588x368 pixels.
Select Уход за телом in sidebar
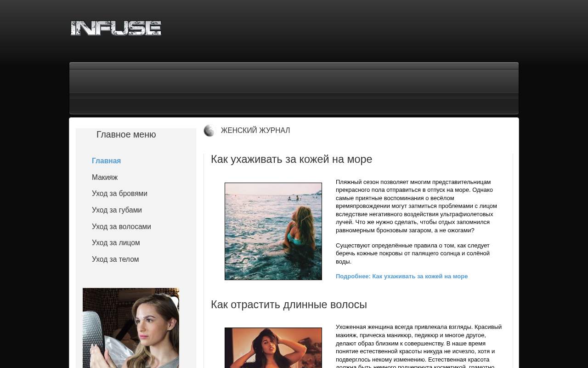click(115, 259)
